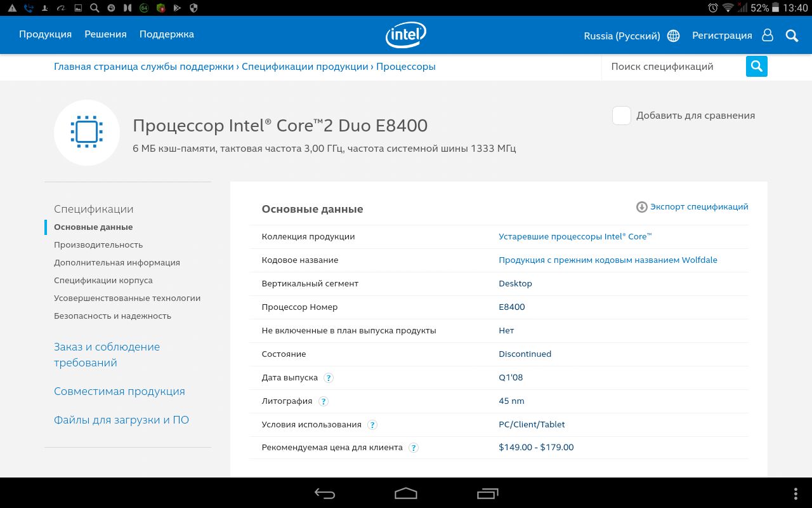
Task: Tap the Wi-Fi status icon
Action: [728, 8]
